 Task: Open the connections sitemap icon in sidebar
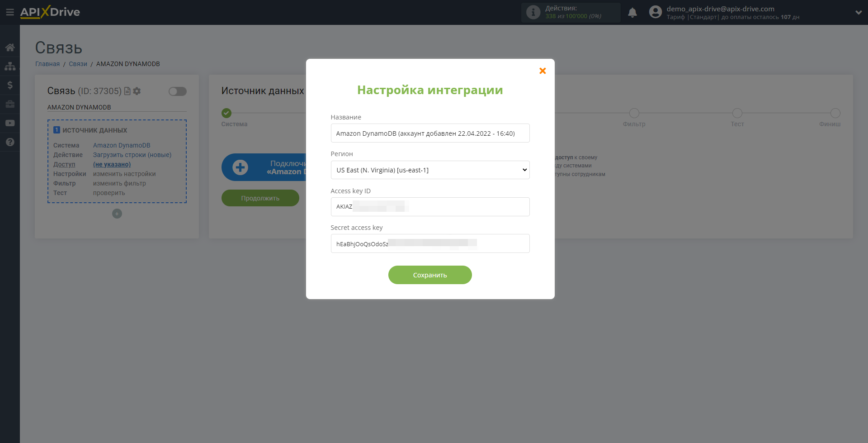tap(10, 66)
